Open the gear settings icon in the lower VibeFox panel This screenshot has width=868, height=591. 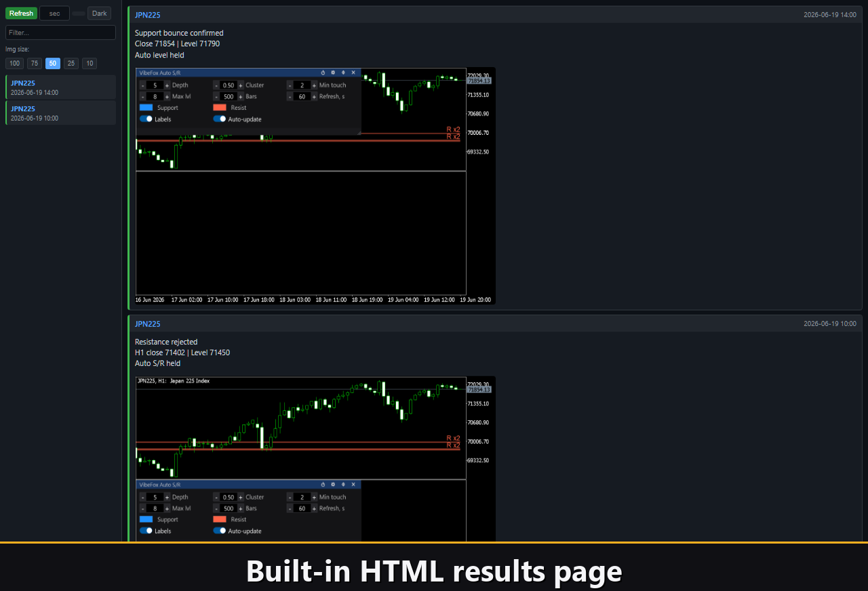tap(333, 485)
